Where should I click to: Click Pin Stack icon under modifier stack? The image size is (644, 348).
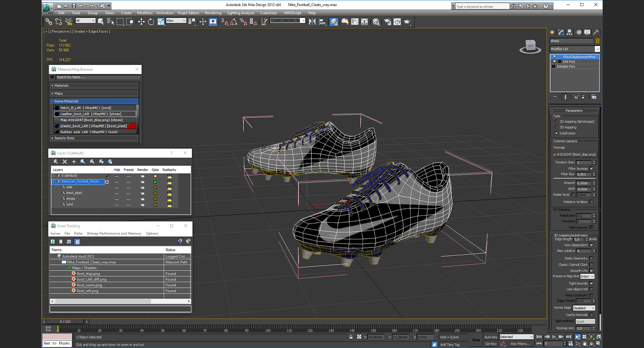[554, 97]
